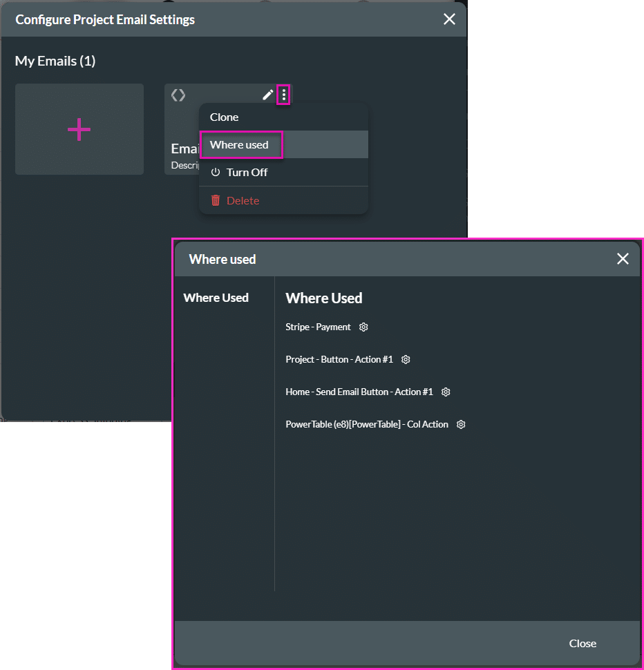This screenshot has height=670, width=644.
Task: Choose Where used in the context menu
Action: (239, 145)
